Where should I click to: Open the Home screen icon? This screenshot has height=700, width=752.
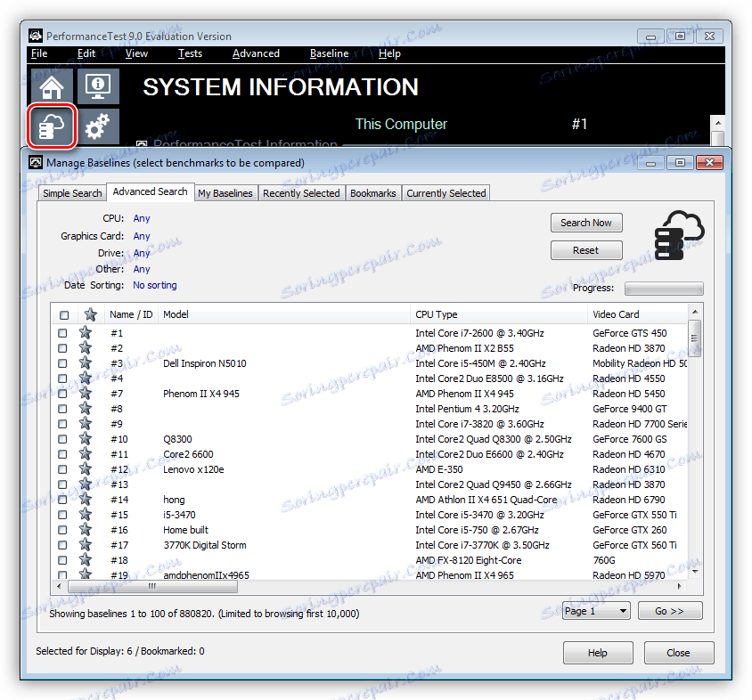(52, 86)
